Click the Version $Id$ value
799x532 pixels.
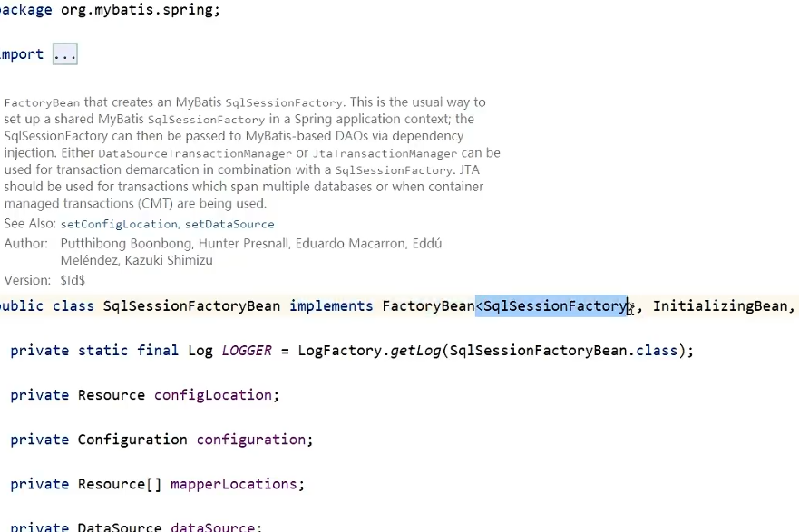73,280
